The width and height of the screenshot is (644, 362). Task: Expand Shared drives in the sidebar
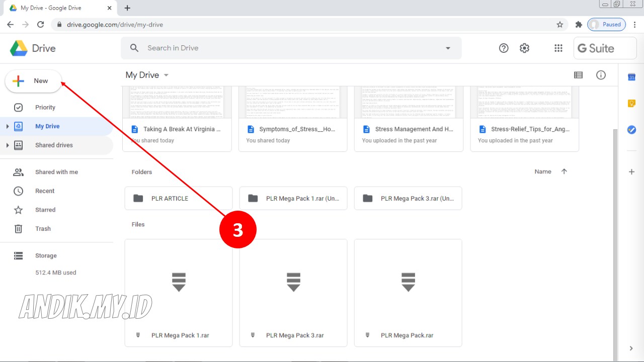pos(7,145)
